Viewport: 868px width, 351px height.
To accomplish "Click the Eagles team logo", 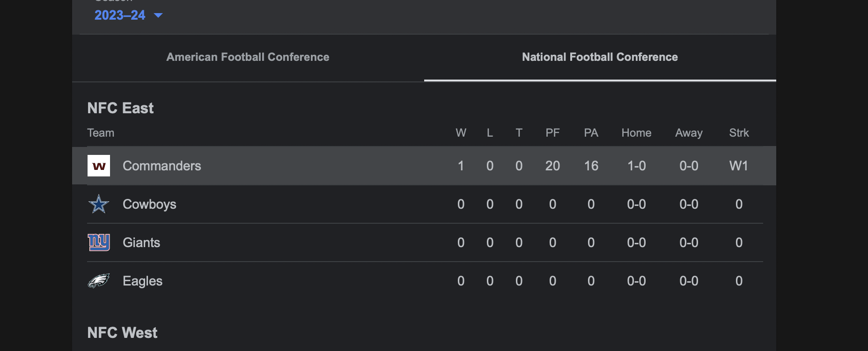I will 99,281.
